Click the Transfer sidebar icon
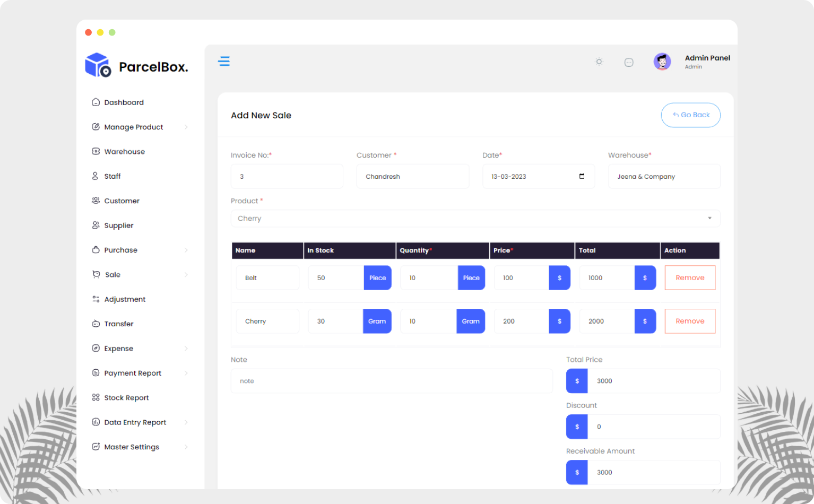The image size is (814, 504). pos(96,324)
